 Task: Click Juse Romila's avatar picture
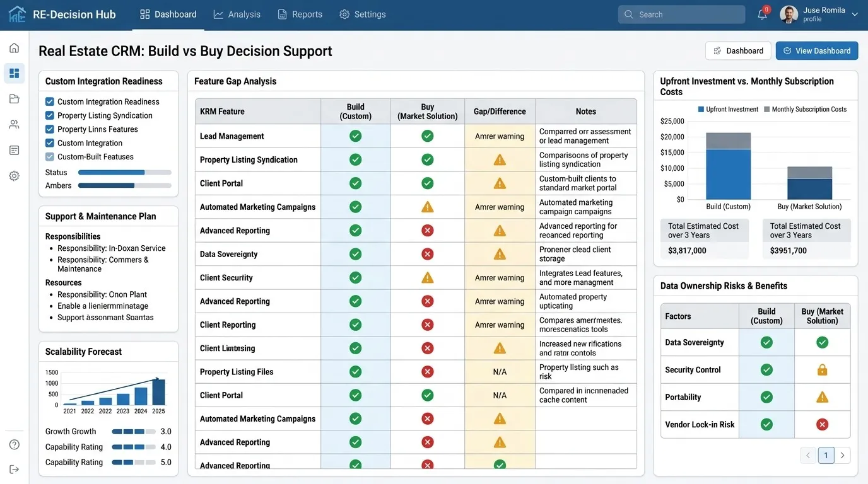[789, 14]
